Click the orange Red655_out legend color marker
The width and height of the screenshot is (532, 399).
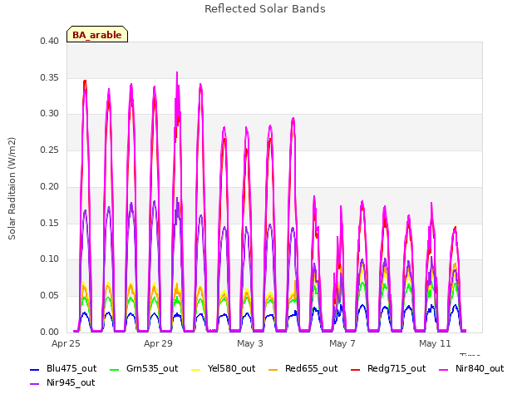[273, 369]
